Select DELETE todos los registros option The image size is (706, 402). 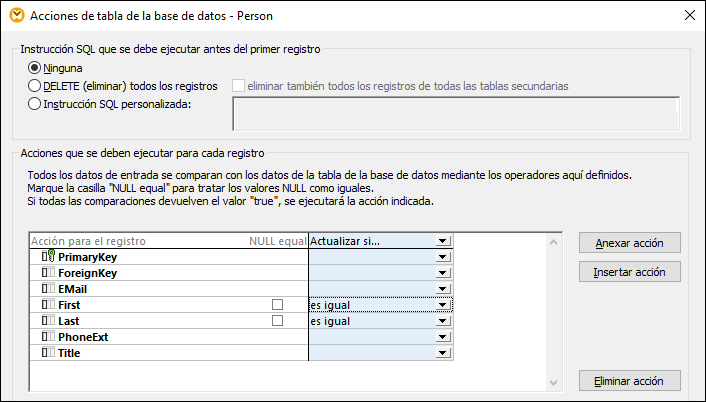click(35, 86)
